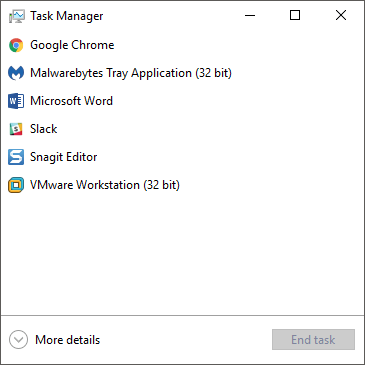Click the VMware Workstation icon
Image resolution: width=365 pixels, height=365 pixels.
click(16, 185)
